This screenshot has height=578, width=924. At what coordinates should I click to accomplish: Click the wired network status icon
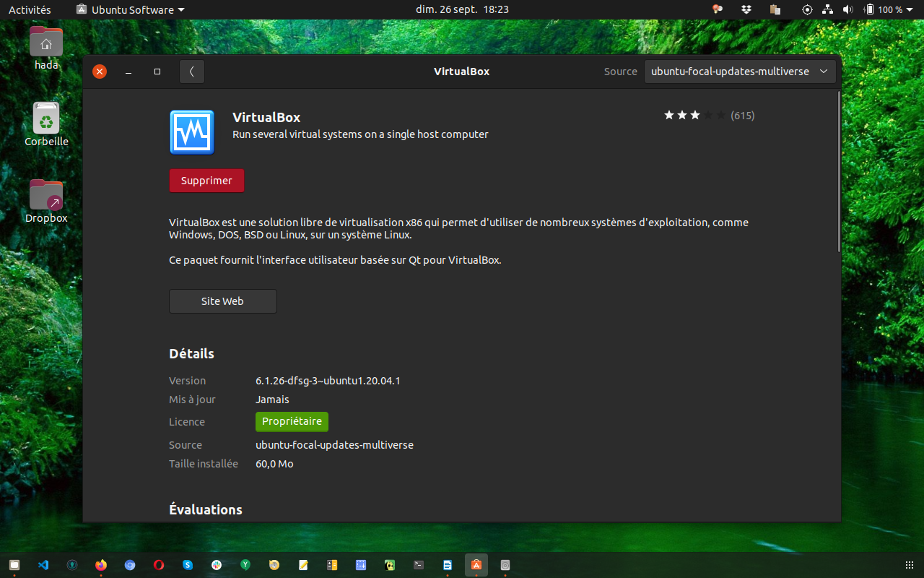click(828, 9)
